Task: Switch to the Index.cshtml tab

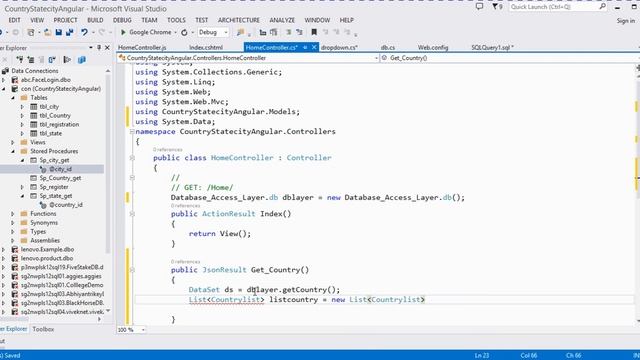Action: tap(206, 47)
